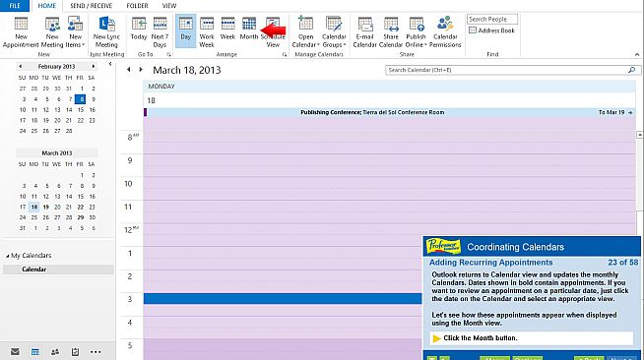Start a New Lync Meeting
The image size is (644, 360).
106,32
